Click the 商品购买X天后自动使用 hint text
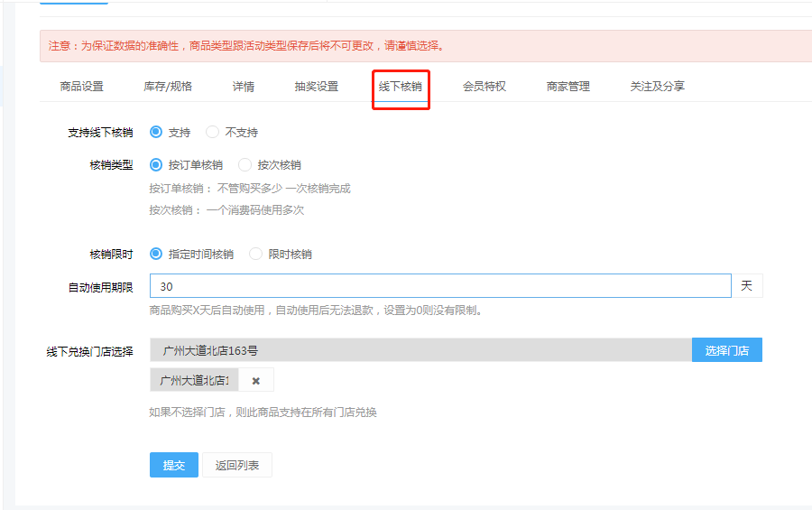Viewport: 812px width, 510px height. click(x=316, y=311)
